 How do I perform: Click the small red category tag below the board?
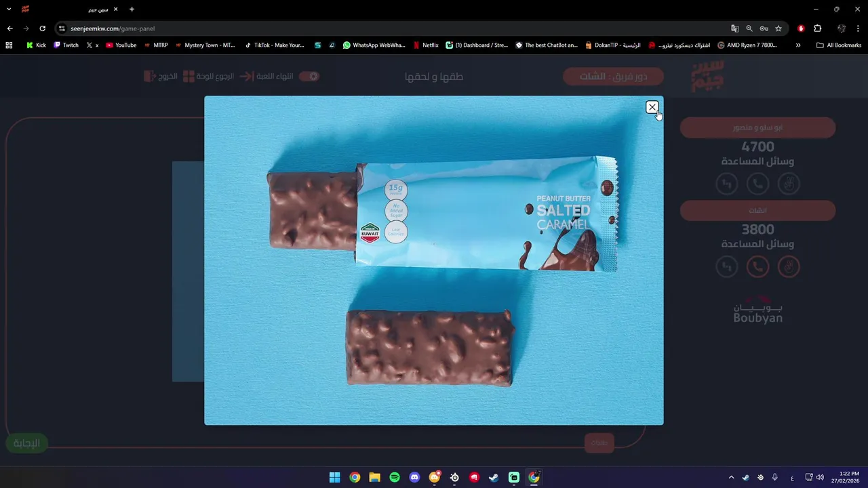point(599,443)
